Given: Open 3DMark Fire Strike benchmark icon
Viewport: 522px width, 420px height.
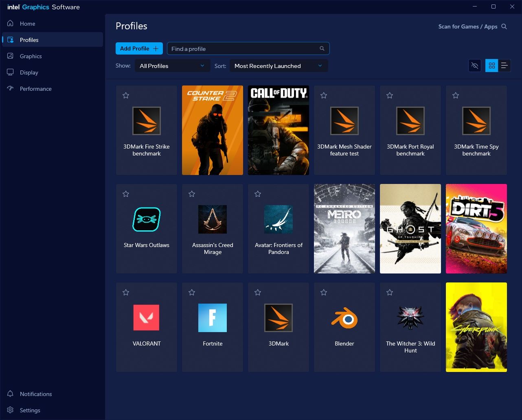Looking at the screenshot, I should (x=147, y=121).
